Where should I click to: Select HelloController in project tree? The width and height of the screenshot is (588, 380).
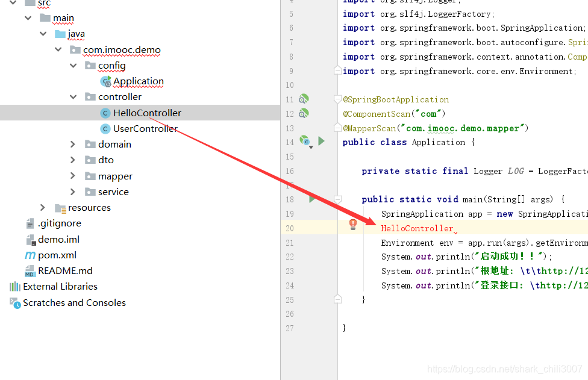[147, 113]
